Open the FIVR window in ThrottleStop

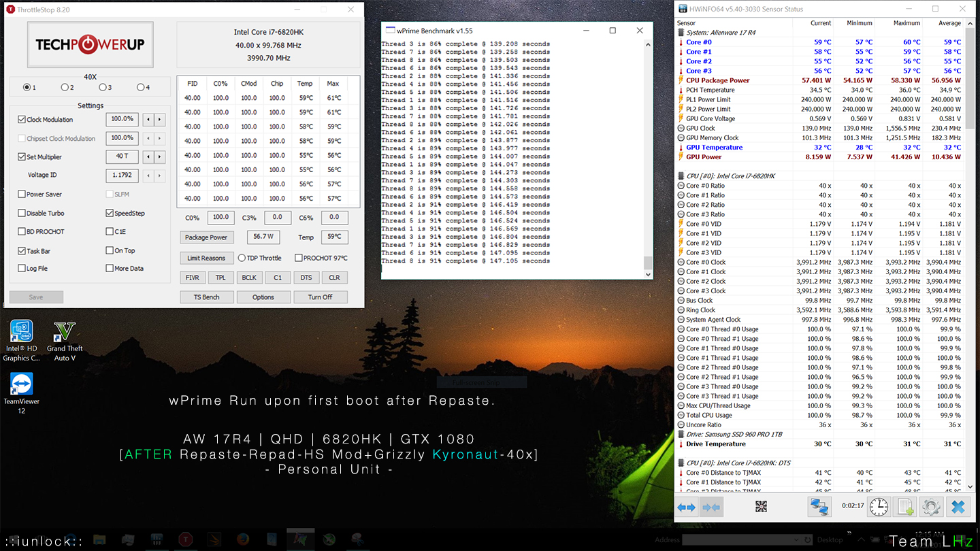pyautogui.click(x=192, y=278)
